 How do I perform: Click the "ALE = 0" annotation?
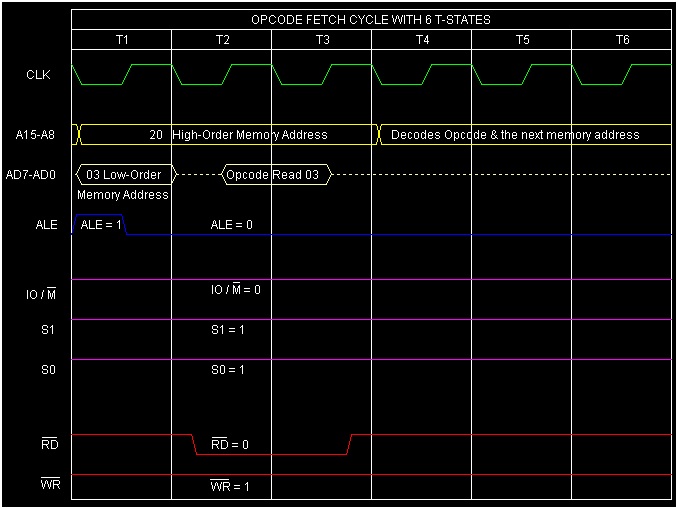point(231,225)
